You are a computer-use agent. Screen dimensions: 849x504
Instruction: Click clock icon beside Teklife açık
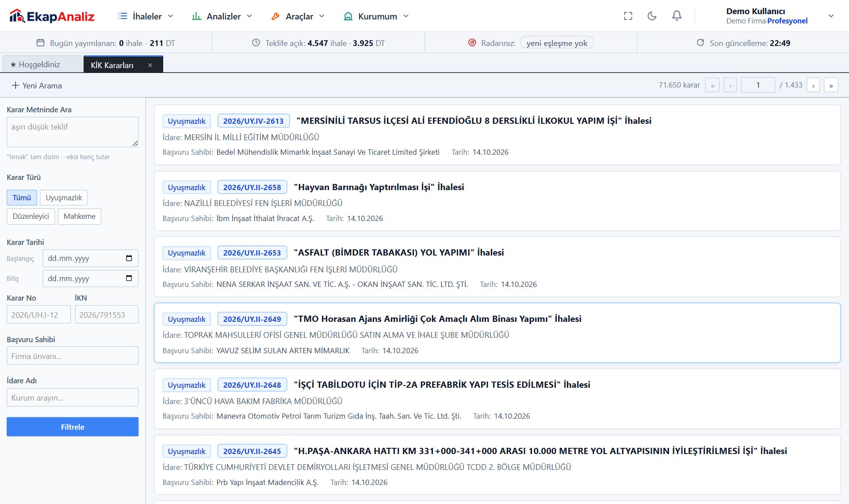tap(256, 43)
